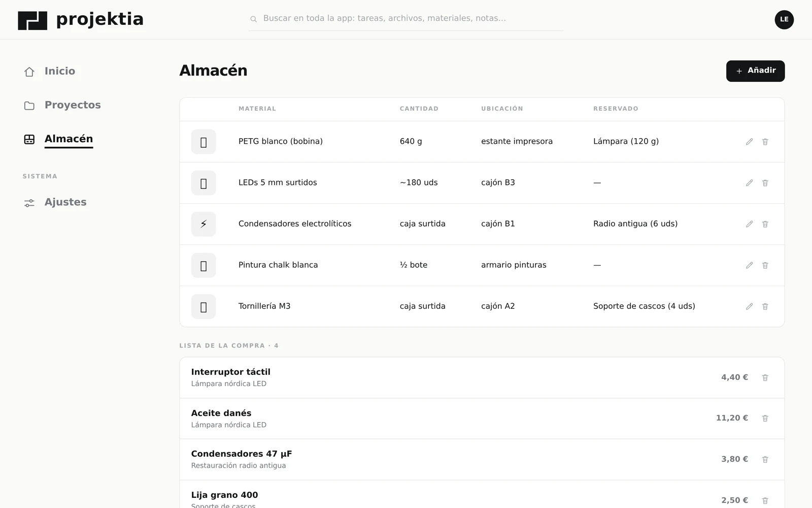Edit the LEDs 5 mm surtidos row

749,183
